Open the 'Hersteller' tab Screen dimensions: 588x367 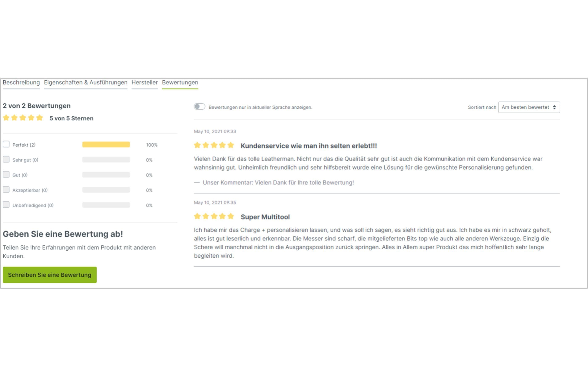point(144,83)
